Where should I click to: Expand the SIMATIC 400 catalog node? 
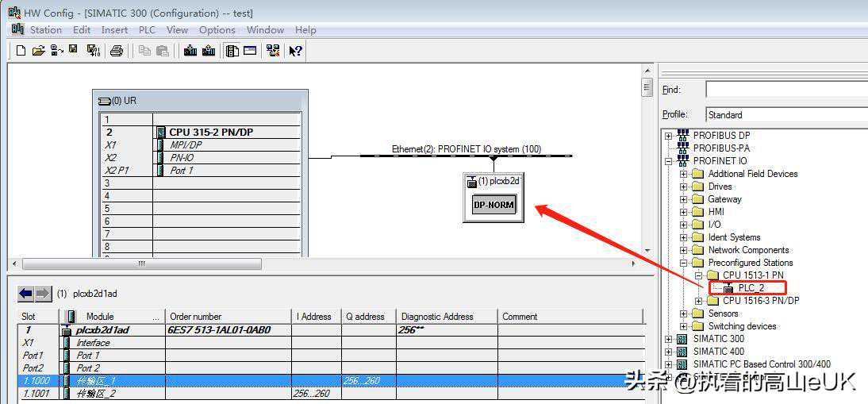point(669,352)
